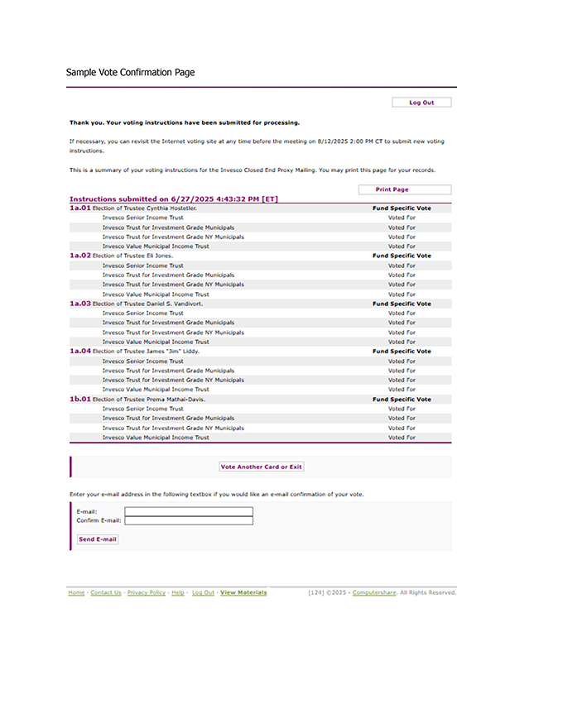Focus the Confirm E-mail input field
563x728 pixels.
(x=189, y=520)
